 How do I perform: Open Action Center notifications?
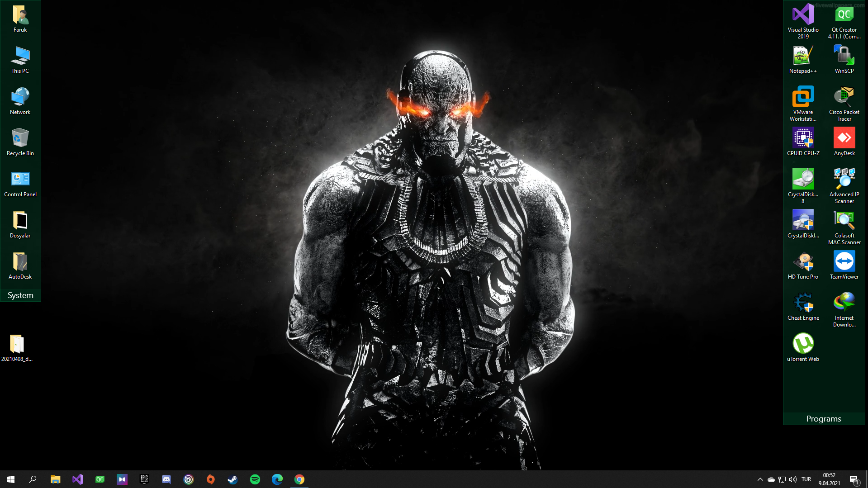coord(855,479)
